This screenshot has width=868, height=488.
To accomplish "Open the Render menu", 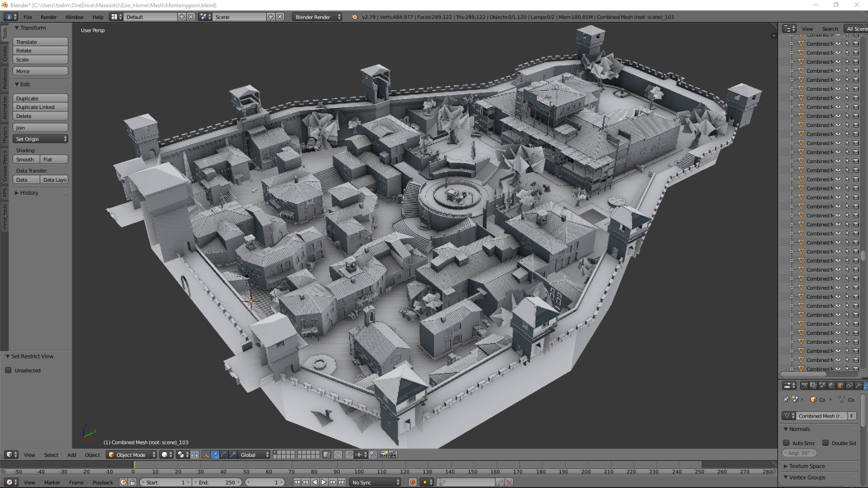I will 49,17.
